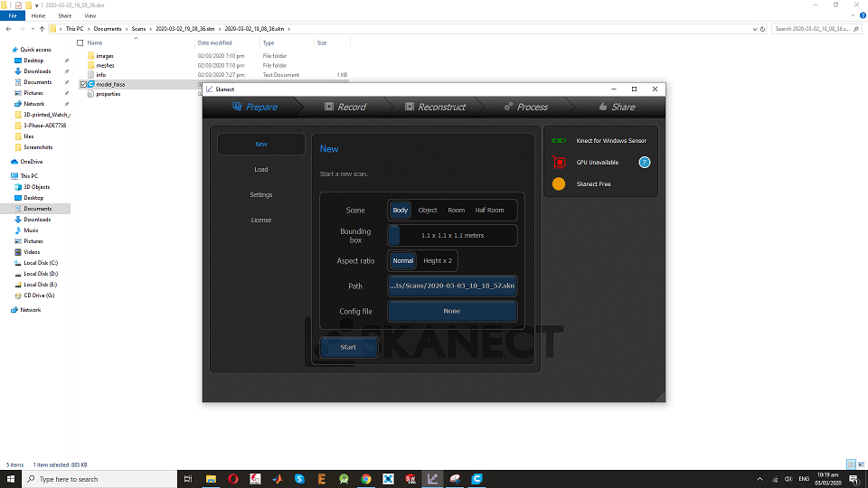Open the Record tab in Skanect
Screen dimensions: 868x488
344,107
